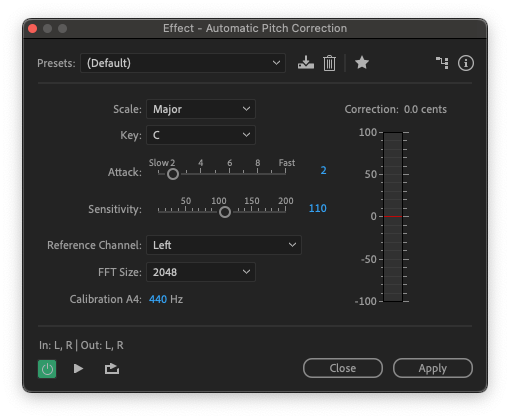Preview audio with the play button

pyautogui.click(x=78, y=368)
